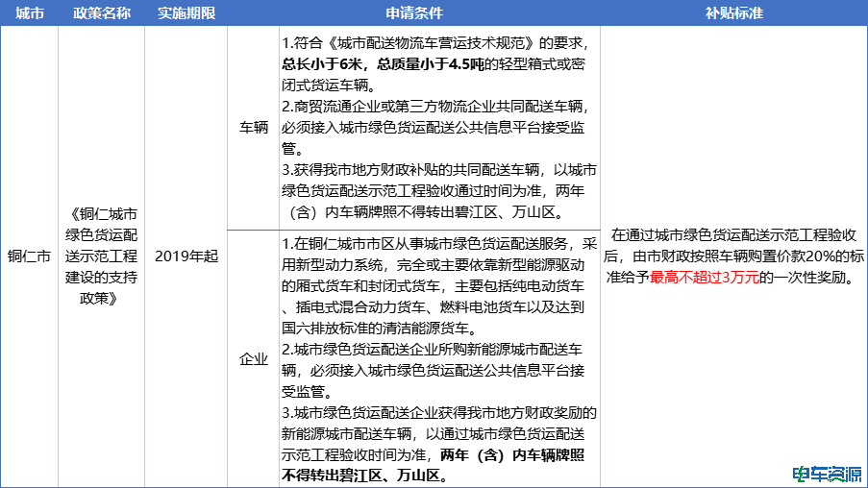Select the 《铜仁城市绿色货运配送示范工程建设的支持政策》 policy name cell

[101, 255]
